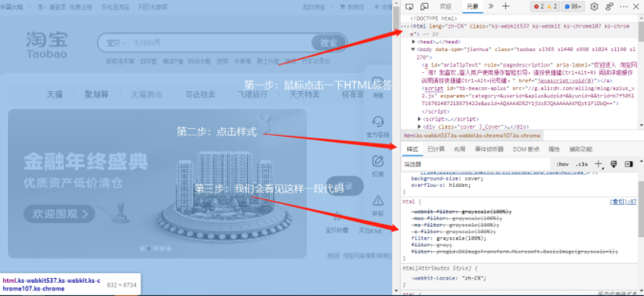
Task: Collapse the body element node
Action: pyautogui.click(x=413, y=49)
